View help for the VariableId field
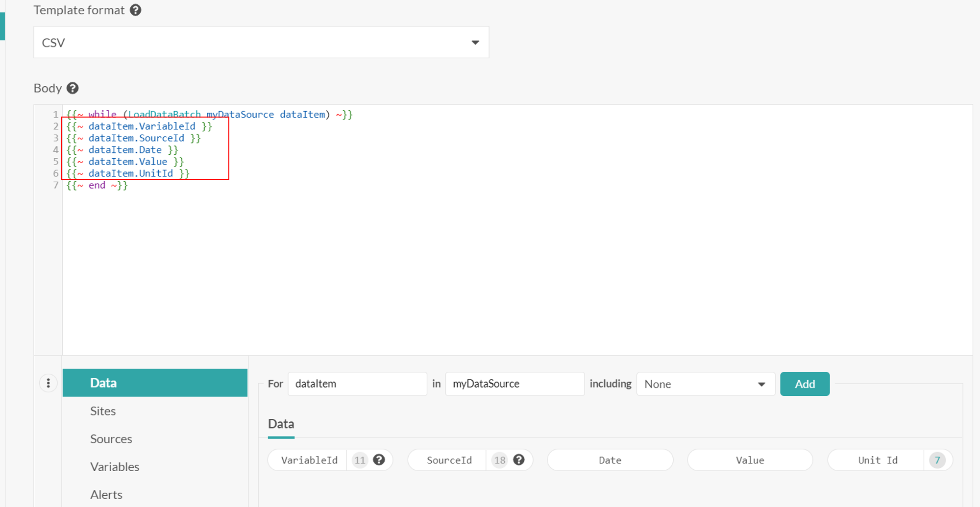This screenshot has height=507, width=980. coord(379,459)
